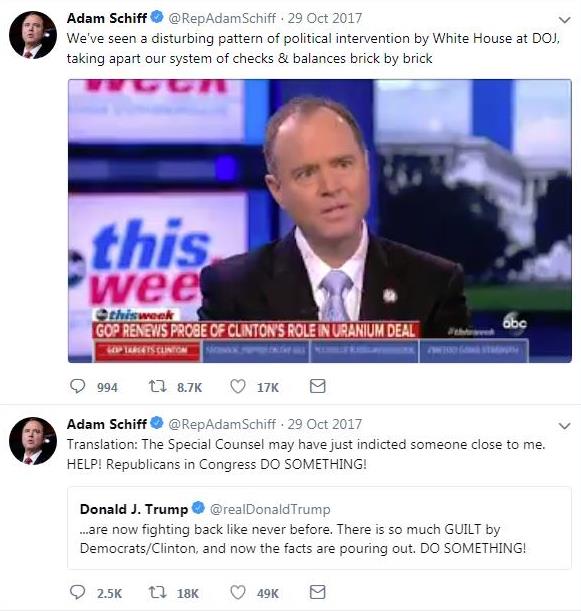Click envelope icon under second tweet
Viewport: 581px width, 611px height.
pyautogui.click(x=318, y=592)
